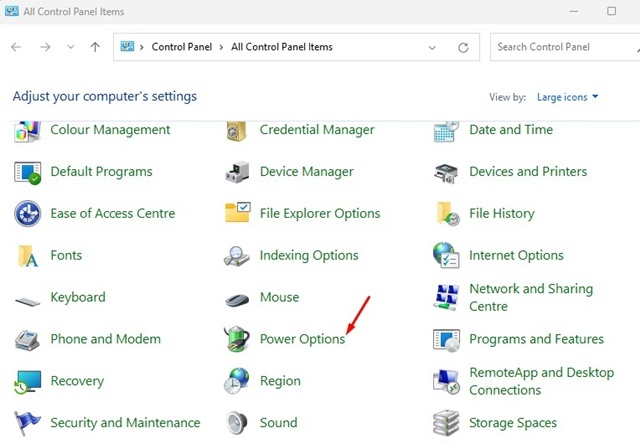Viewport: 640px width, 443px height.
Task: Refresh the Control Panel view
Action: [x=463, y=48]
